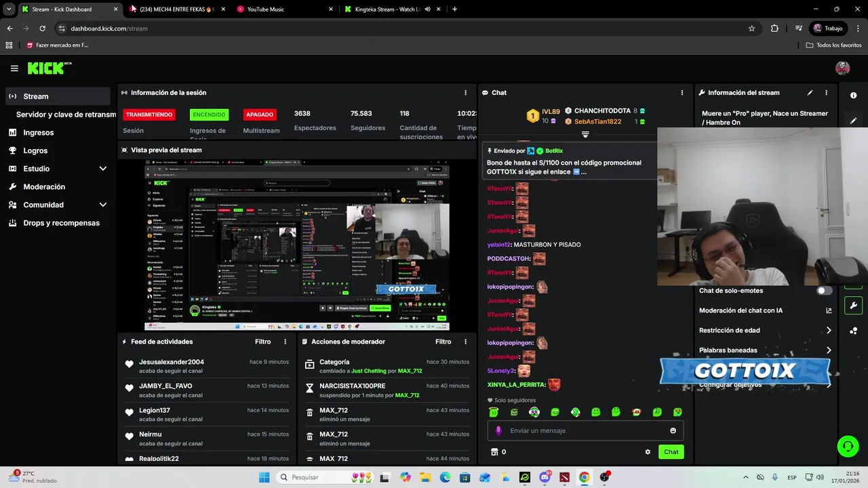Open the Feed de actividades Filtro
Viewport: 868px width, 488px height.
(x=262, y=342)
